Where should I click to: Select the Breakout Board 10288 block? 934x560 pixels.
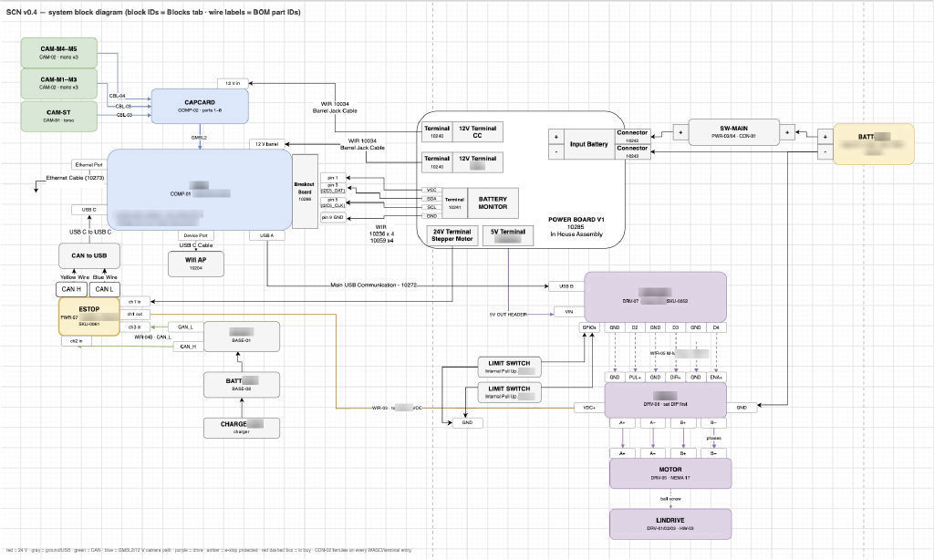[305, 192]
